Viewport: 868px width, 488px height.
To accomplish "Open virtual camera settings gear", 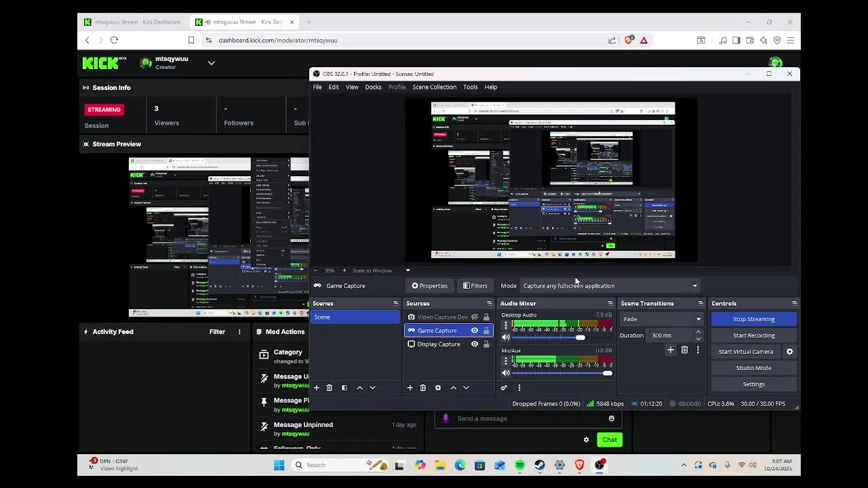I will pyautogui.click(x=789, y=352).
